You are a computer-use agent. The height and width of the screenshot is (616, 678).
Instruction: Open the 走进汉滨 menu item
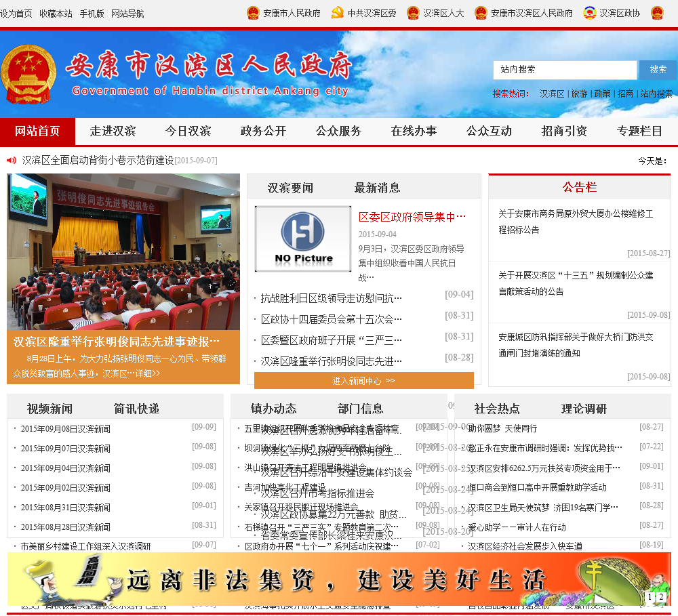coord(113,131)
